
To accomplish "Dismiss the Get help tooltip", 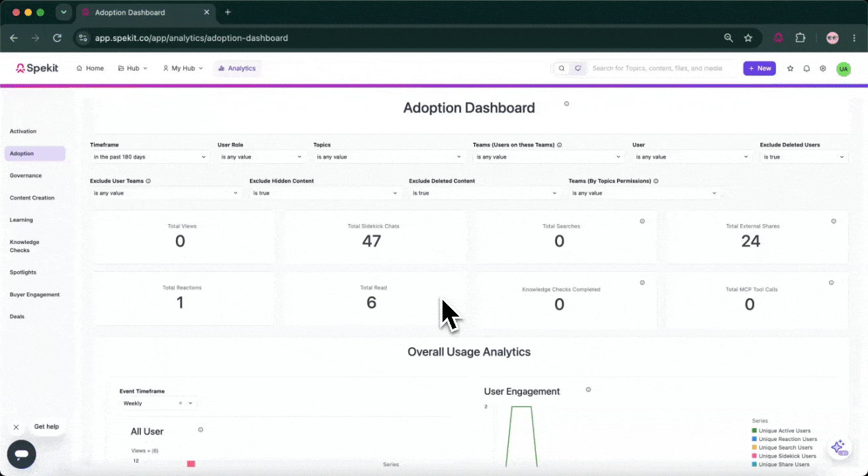I will [16, 427].
